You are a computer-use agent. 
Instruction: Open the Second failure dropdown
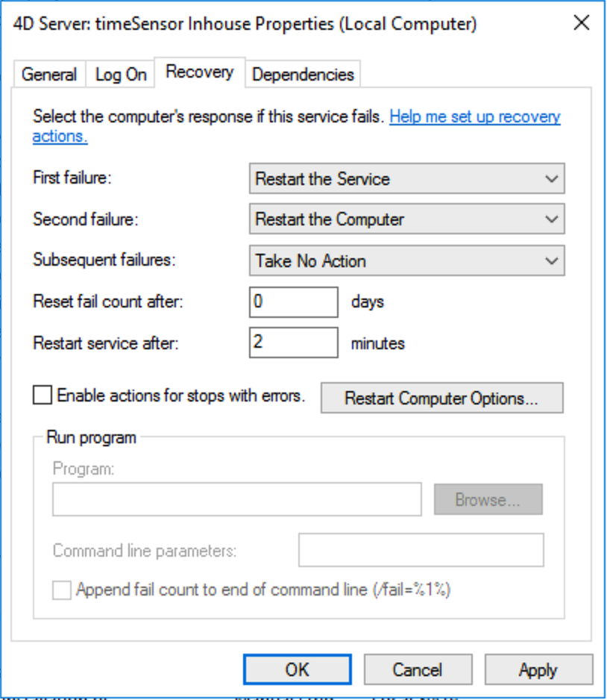(406, 219)
